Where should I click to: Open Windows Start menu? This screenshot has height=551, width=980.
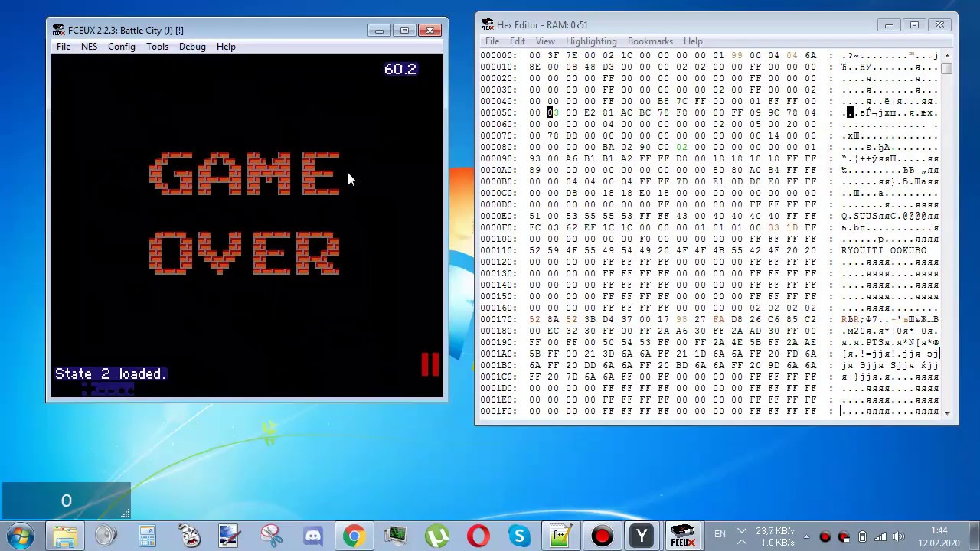[21, 536]
